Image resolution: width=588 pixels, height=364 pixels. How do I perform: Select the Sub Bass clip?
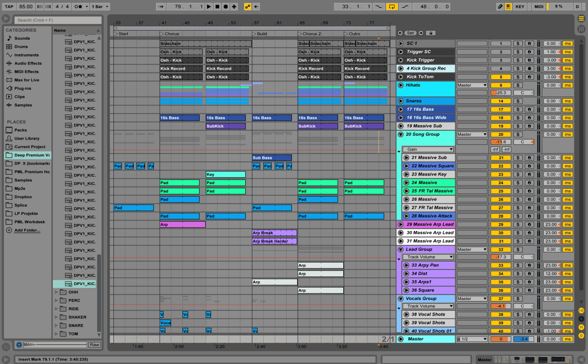click(272, 158)
